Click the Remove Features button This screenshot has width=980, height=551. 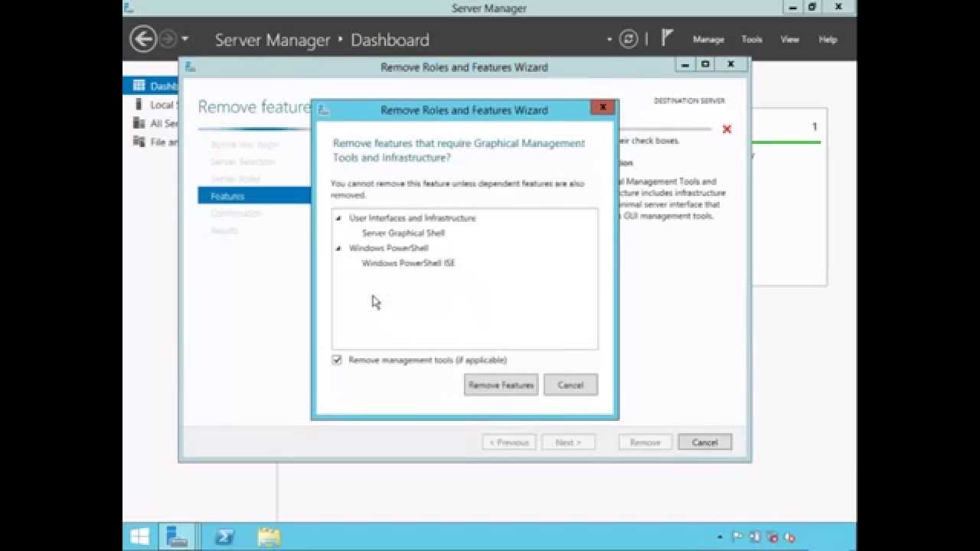[x=501, y=385]
